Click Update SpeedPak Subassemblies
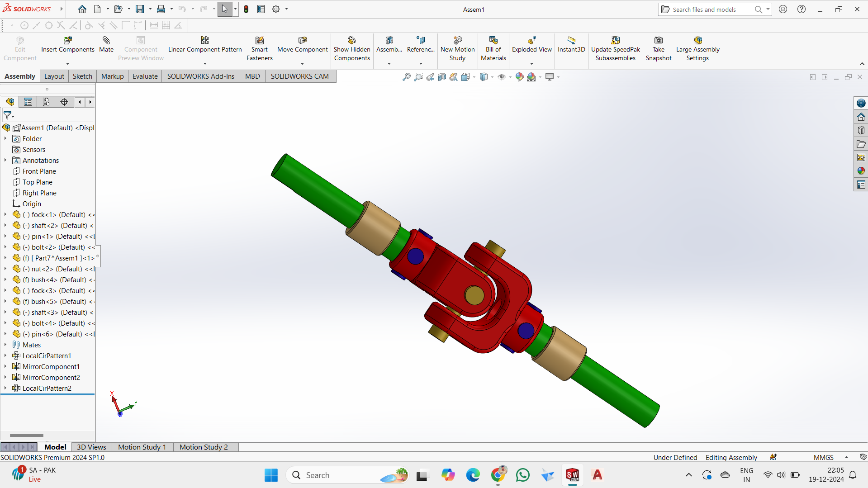Screen dimensions: 868x488 [x=615, y=48]
